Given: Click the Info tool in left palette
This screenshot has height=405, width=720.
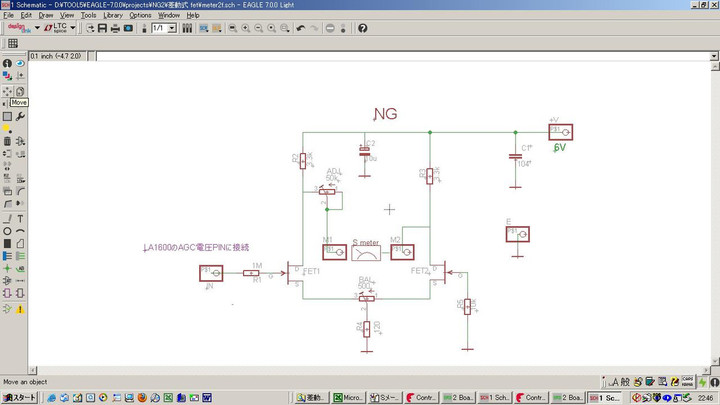Looking at the screenshot, I should click(x=7, y=63).
